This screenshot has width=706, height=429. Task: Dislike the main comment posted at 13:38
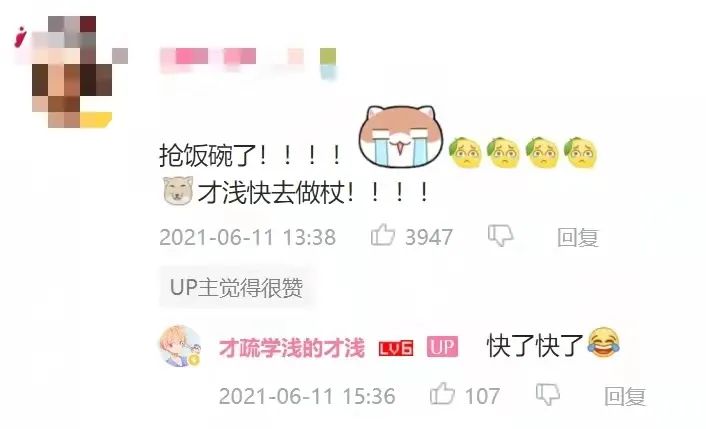[x=500, y=235]
